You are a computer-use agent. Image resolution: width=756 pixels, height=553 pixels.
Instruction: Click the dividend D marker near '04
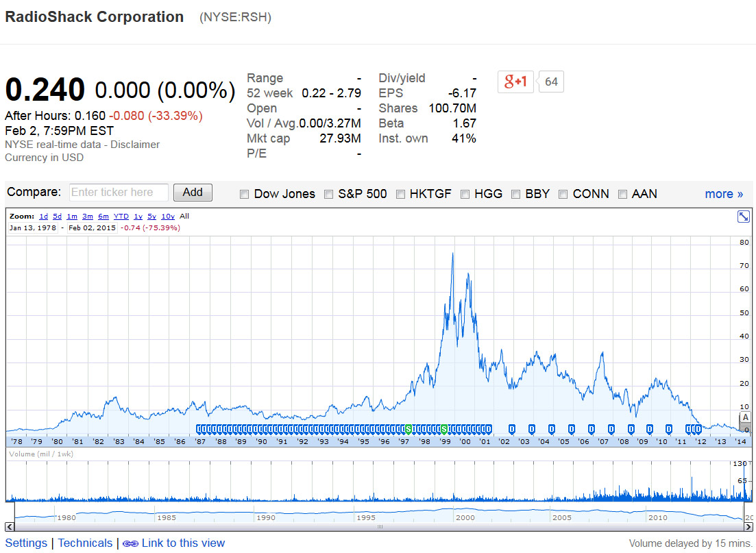point(552,428)
